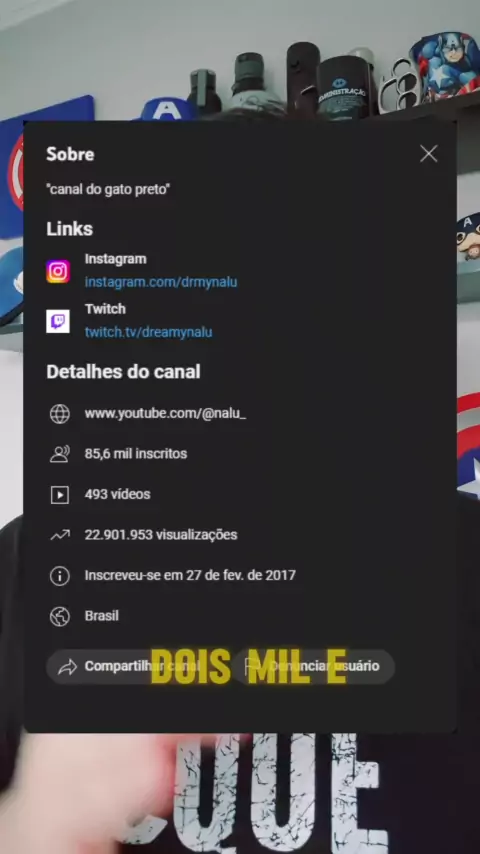Image resolution: width=480 pixels, height=854 pixels.
Task: Click the Denunciar usuário button
Action: click(314, 667)
